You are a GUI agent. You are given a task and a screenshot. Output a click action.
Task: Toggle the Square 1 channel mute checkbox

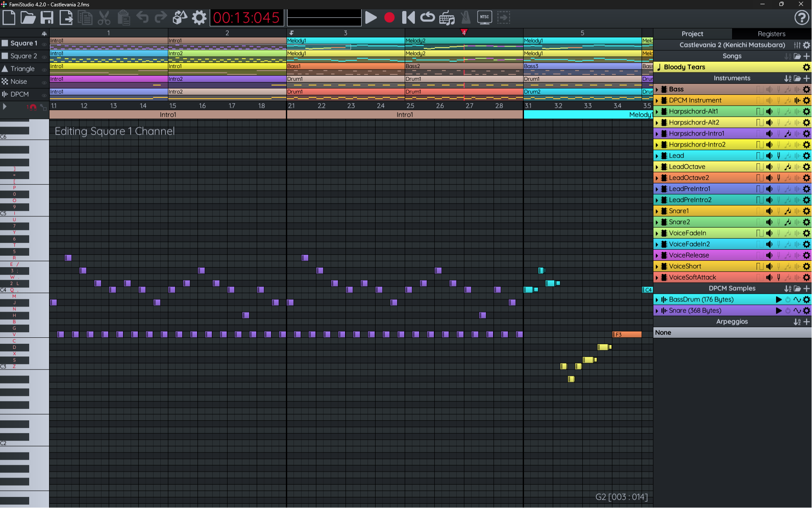tap(5, 43)
